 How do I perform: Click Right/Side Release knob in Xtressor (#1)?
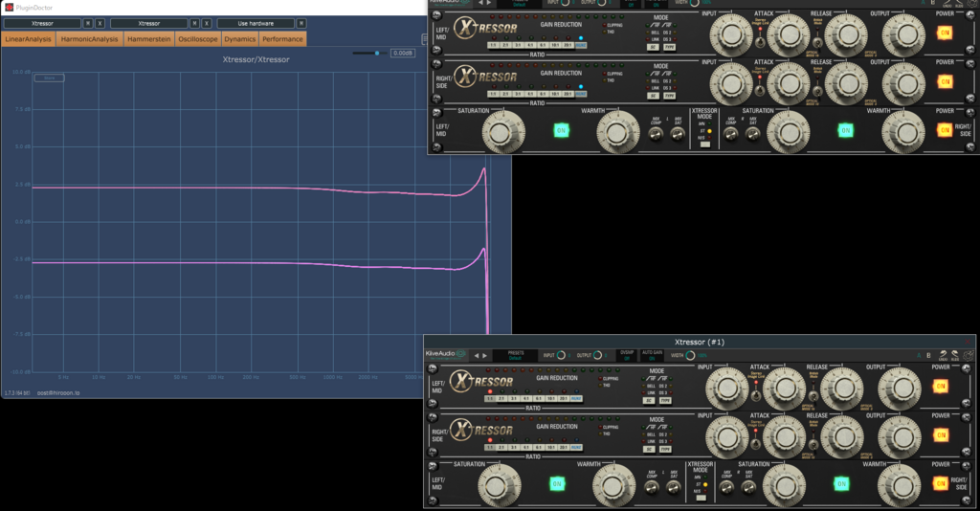point(841,436)
